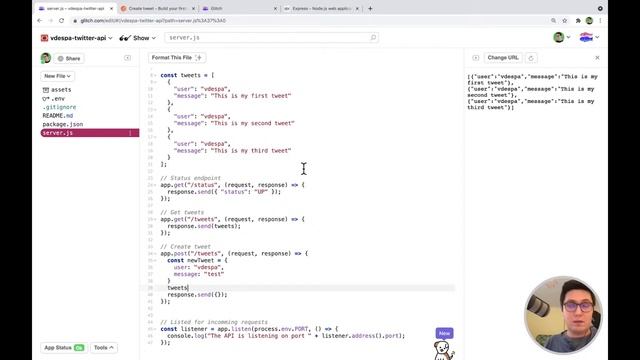Open the Tools menu
The image size is (640, 360).
104,348
